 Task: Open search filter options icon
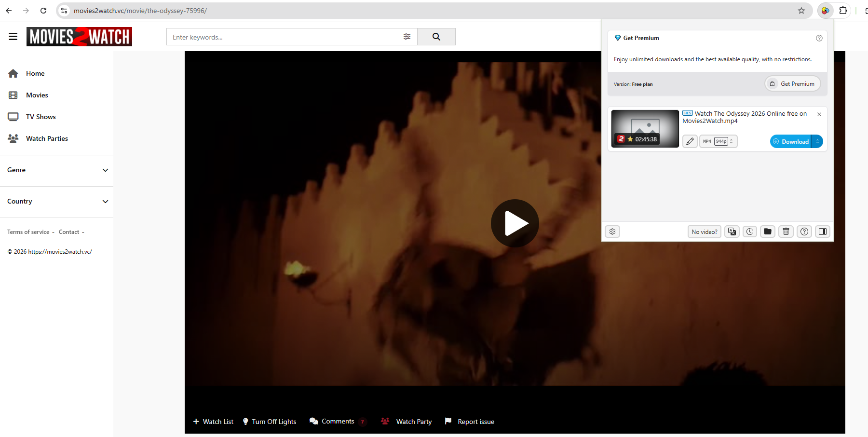[407, 37]
